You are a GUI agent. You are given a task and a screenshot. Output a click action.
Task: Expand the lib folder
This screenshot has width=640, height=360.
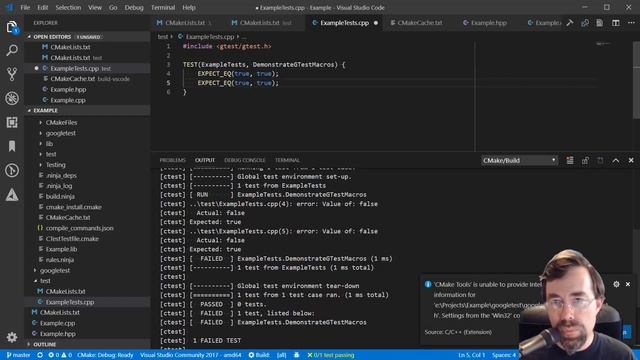[x=49, y=144]
